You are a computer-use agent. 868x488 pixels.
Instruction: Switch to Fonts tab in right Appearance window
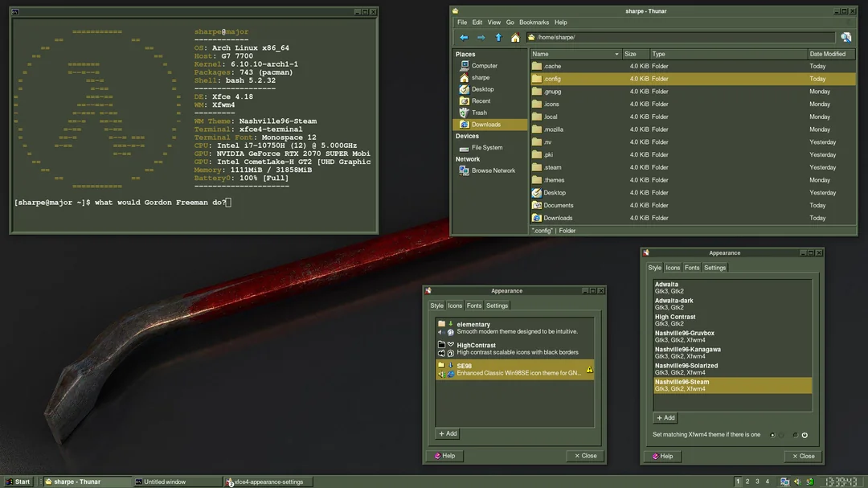(692, 268)
